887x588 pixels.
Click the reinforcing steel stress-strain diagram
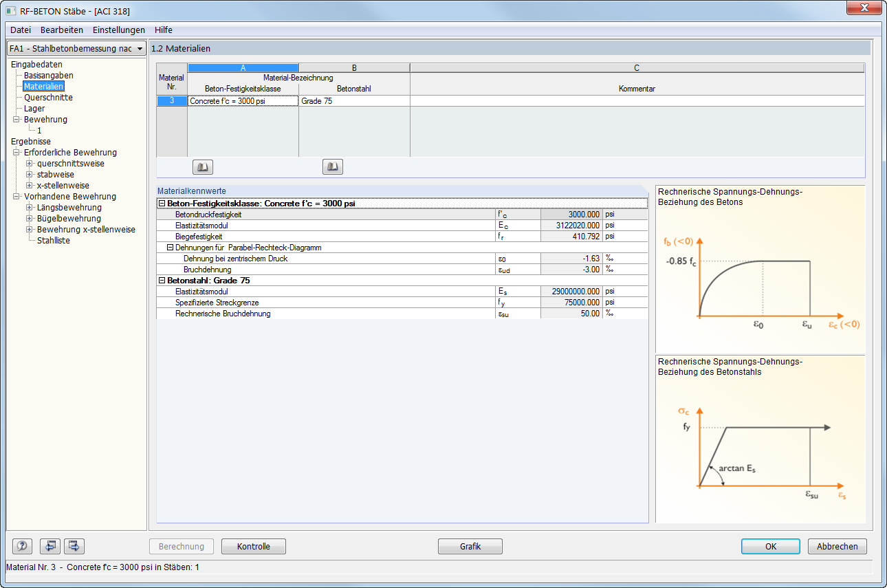click(x=760, y=439)
